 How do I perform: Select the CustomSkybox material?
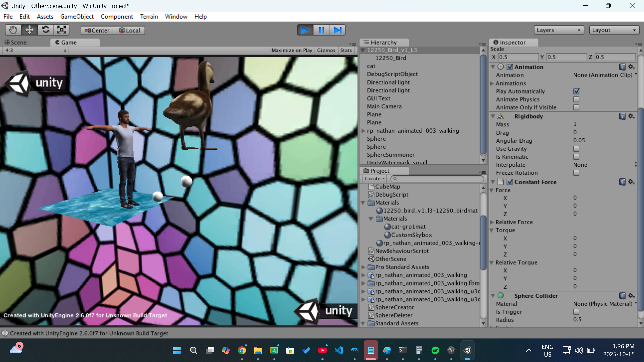pyautogui.click(x=411, y=235)
